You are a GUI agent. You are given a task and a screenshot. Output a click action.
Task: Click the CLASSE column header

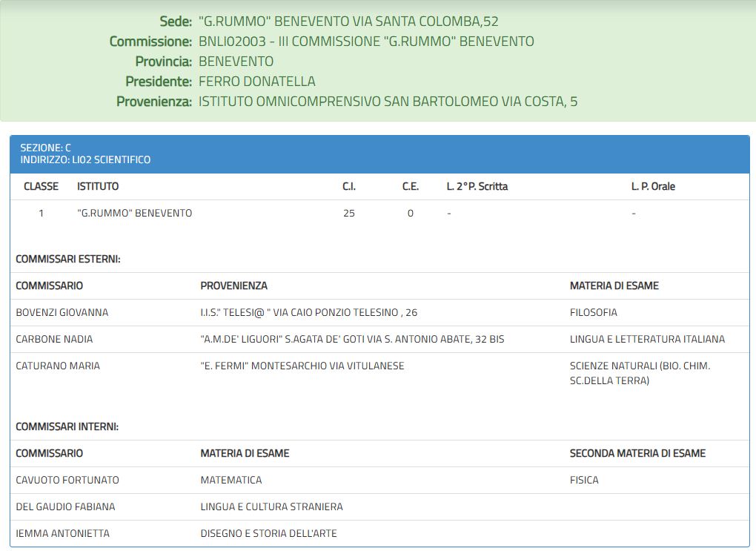[41, 186]
